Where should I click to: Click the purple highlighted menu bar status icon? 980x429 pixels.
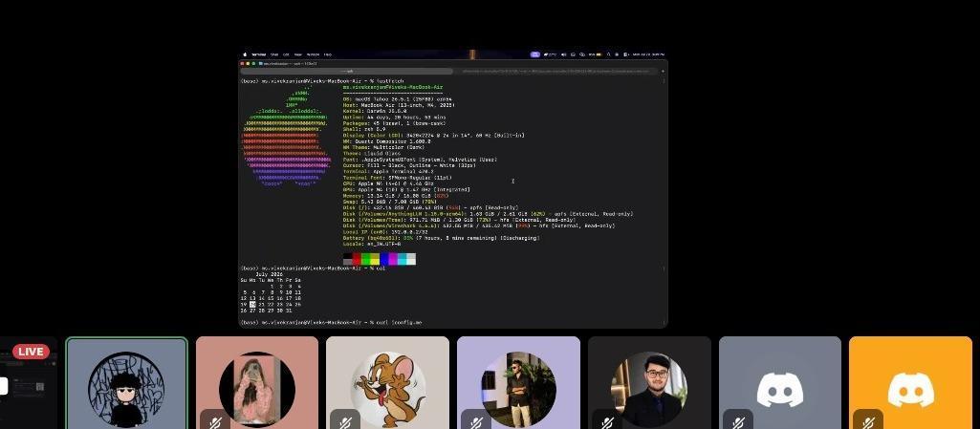(x=535, y=54)
